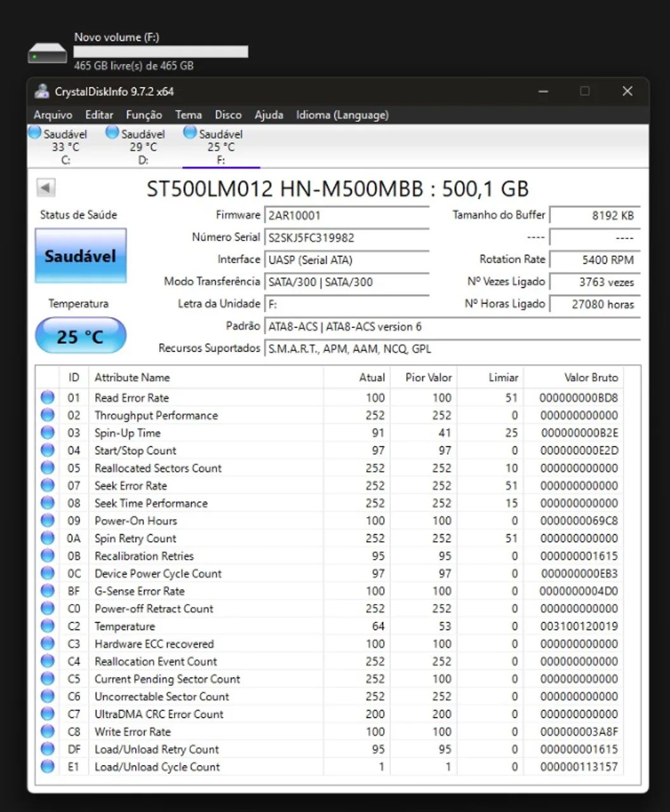Viewport: 670px width, 812px height.
Task: Click the power-on count field 3763 vezes
Action: (594, 282)
